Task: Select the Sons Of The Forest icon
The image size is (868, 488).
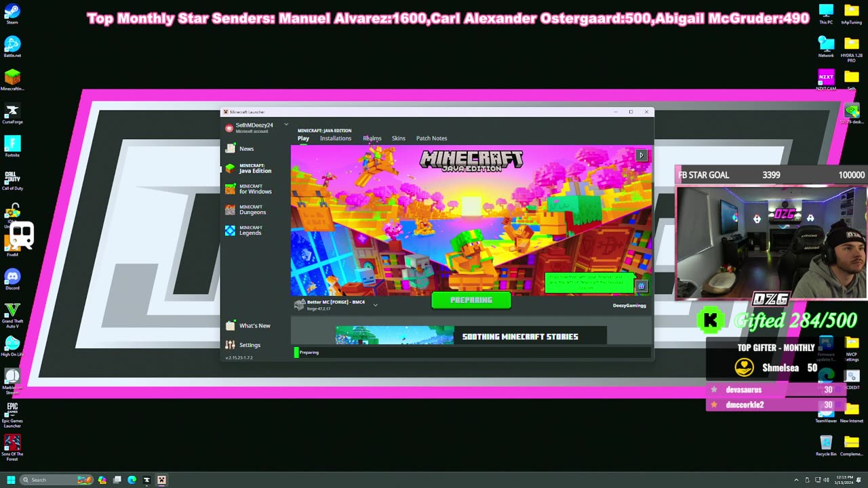Action: (x=12, y=447)
